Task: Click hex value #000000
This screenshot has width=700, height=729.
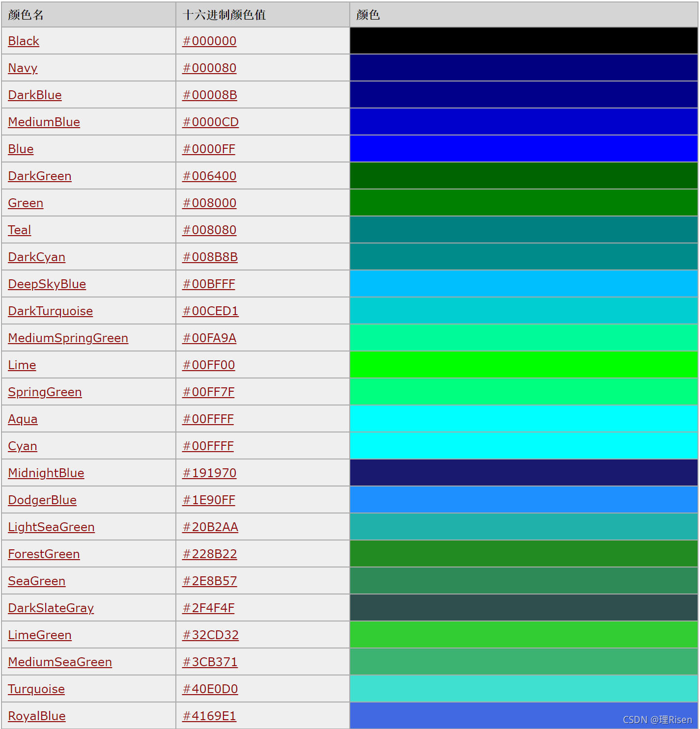Action: [210, 41]
